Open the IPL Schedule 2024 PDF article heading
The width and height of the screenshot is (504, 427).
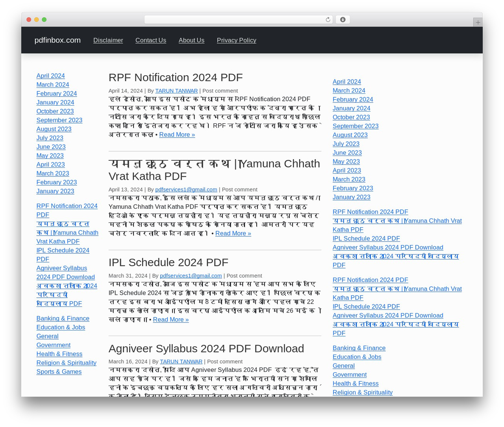pyautogui.click(x=169, y=262)
